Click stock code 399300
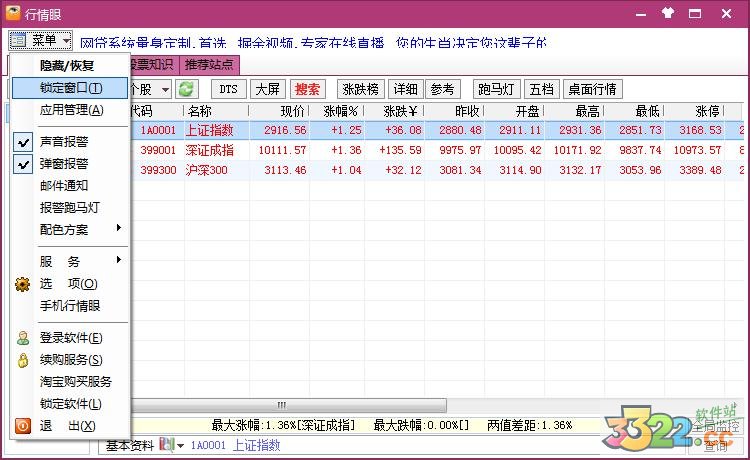 pyautogui.click(x=158, y=170)
